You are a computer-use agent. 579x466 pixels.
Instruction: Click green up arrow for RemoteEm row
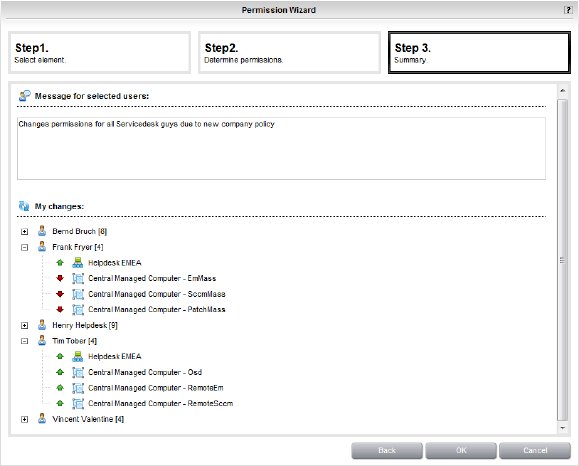click(x=60, y=388)
